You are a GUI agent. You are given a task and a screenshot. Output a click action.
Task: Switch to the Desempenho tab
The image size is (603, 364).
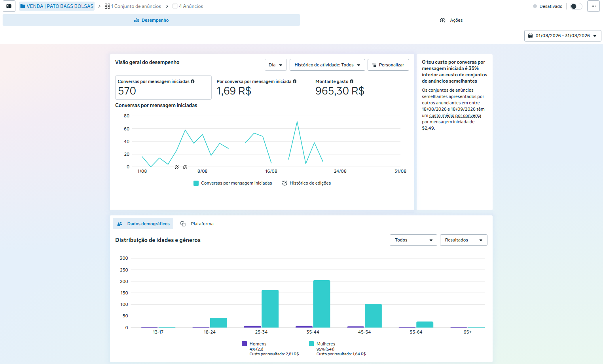152,20
